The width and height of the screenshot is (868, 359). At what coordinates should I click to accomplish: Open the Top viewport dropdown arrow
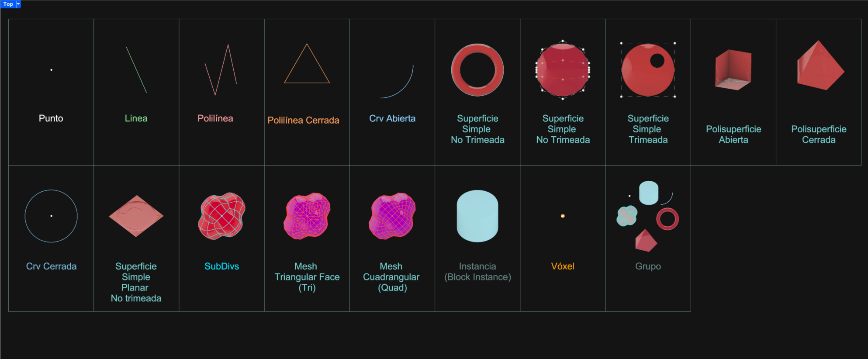click(18, 4)
